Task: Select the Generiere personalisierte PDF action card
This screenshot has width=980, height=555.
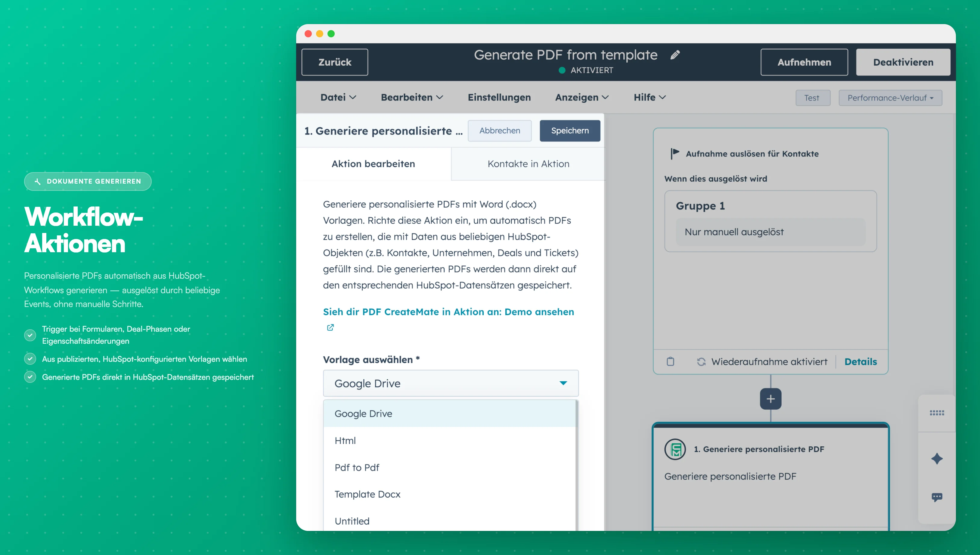Action: coord(770,476)
